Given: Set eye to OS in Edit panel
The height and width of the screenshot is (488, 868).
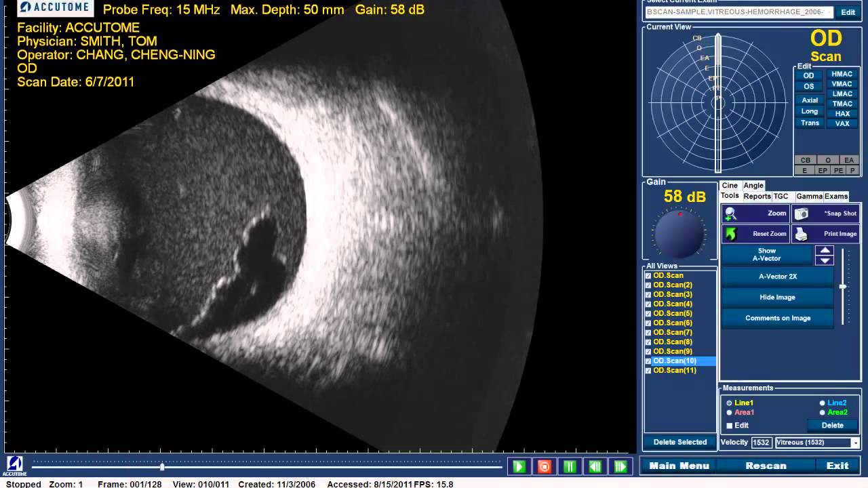Looking at the screenshot, I should coord(808,87).
